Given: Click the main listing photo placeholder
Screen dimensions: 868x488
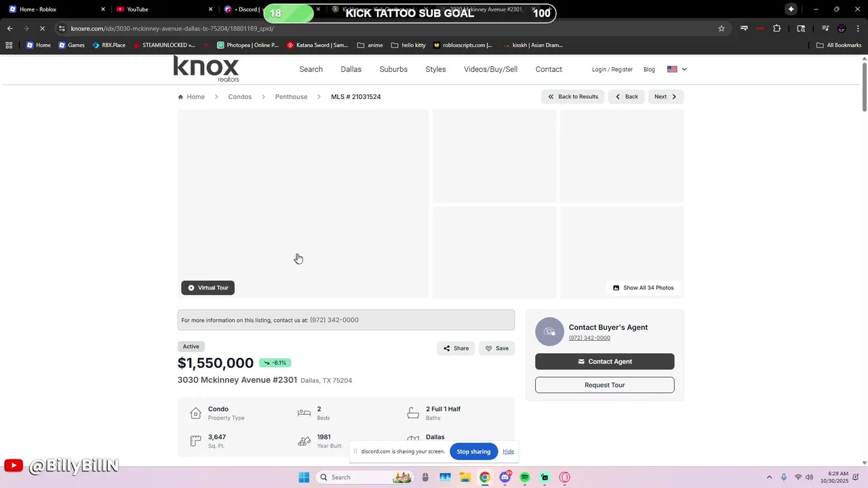Looking at the screenshot, I should click(303, 203).
